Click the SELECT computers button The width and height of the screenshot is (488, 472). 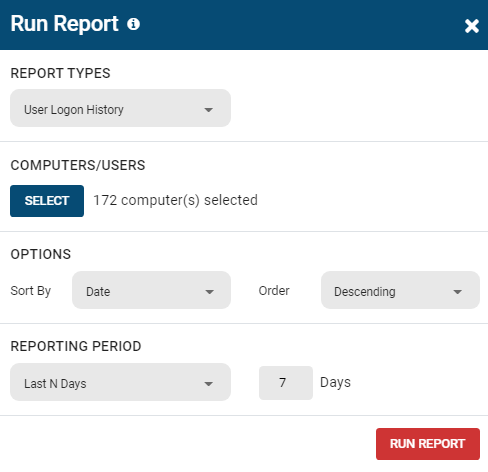47,201
